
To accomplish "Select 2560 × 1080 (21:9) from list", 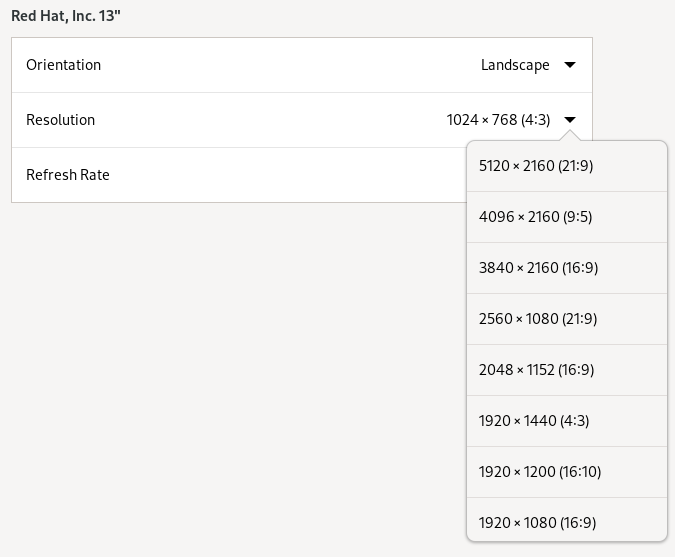I will pyautogui.click(x=567, y=319).
